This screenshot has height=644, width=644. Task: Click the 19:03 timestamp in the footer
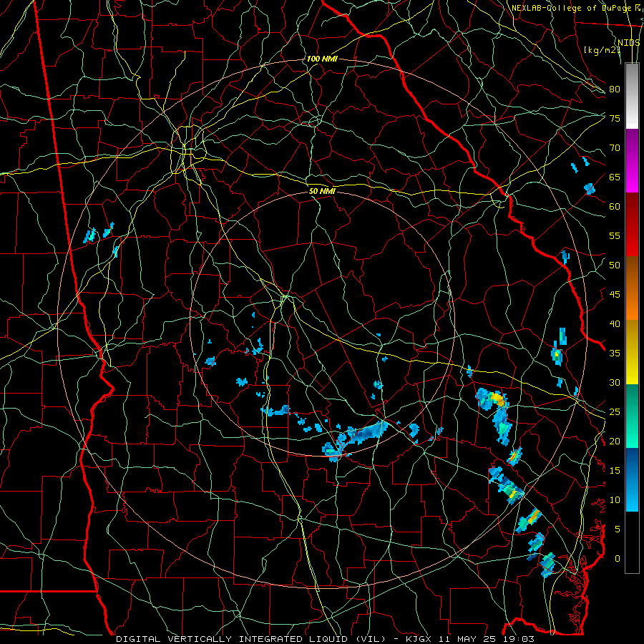click(518, 639)
